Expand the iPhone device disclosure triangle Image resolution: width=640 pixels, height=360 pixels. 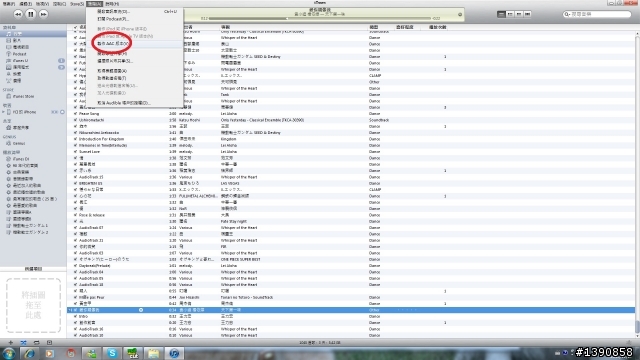3,112
